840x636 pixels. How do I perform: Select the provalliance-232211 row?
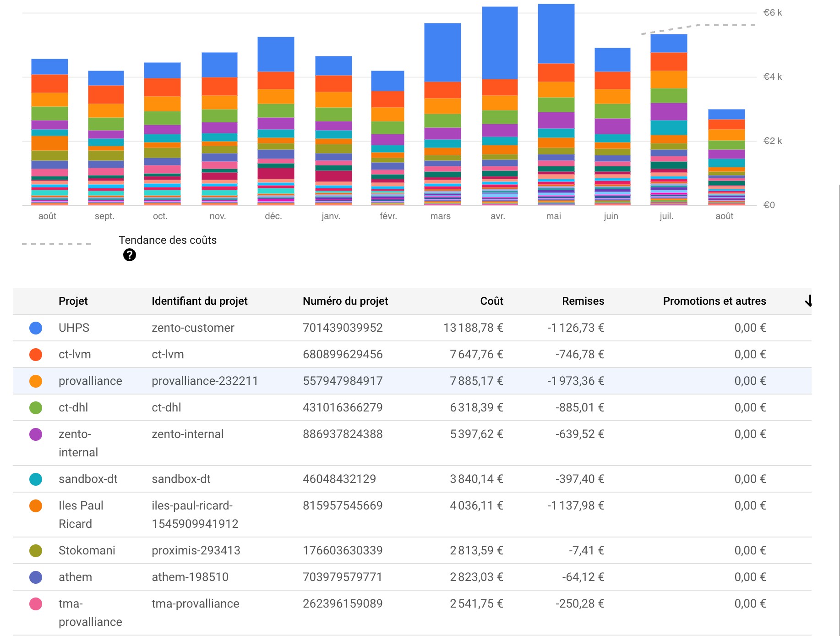[x=412, y=381]
